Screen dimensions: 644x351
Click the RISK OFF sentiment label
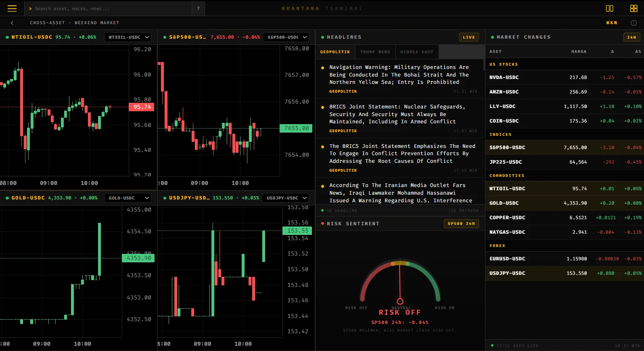pos(399,312)
